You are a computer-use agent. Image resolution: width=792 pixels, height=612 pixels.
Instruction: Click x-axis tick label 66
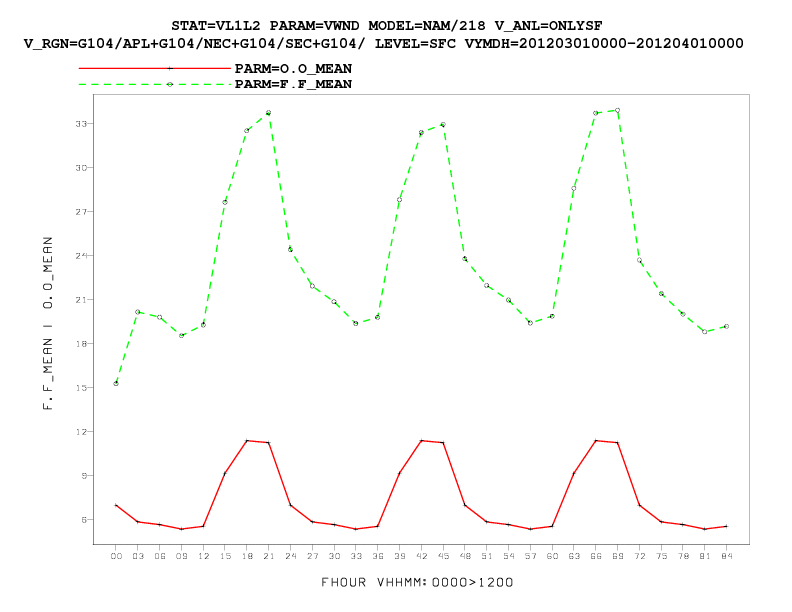click(596, 556)
